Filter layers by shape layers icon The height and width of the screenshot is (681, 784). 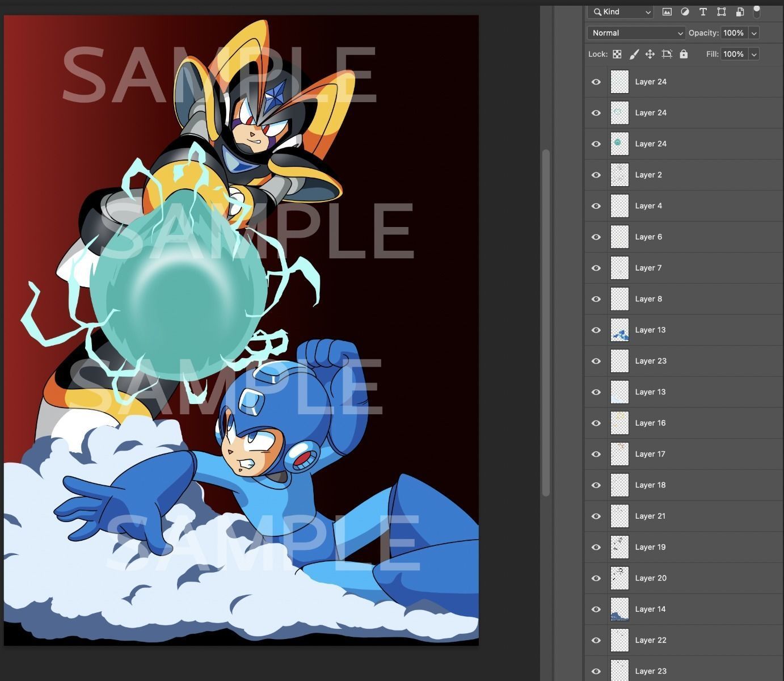pos(721,12)
